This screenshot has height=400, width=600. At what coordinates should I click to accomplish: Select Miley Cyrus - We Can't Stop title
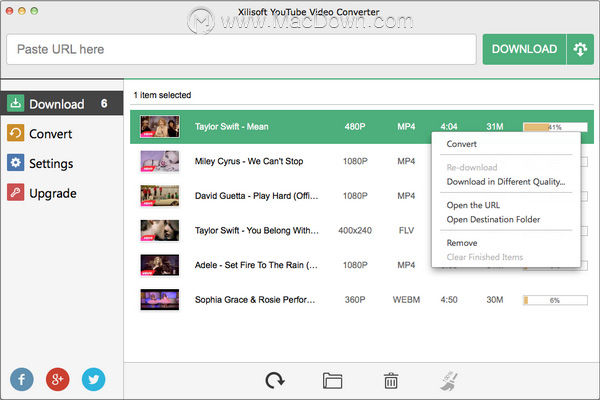(249, 161)
